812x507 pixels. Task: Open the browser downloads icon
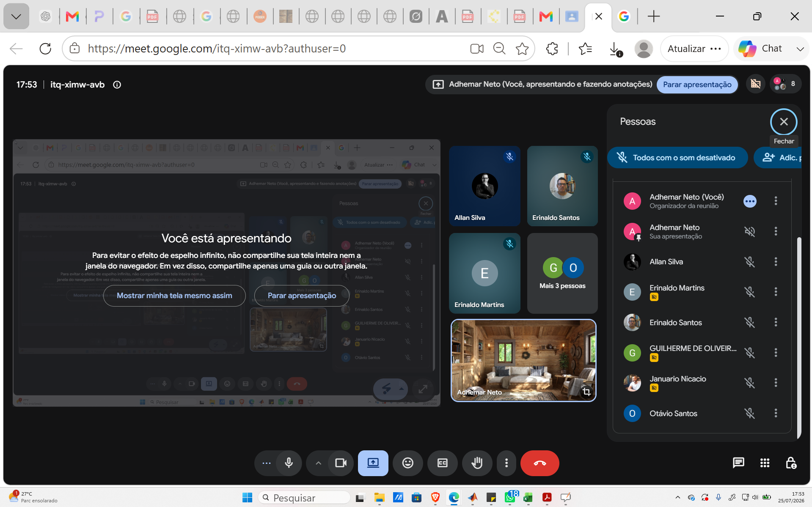(x=615, y=49)
